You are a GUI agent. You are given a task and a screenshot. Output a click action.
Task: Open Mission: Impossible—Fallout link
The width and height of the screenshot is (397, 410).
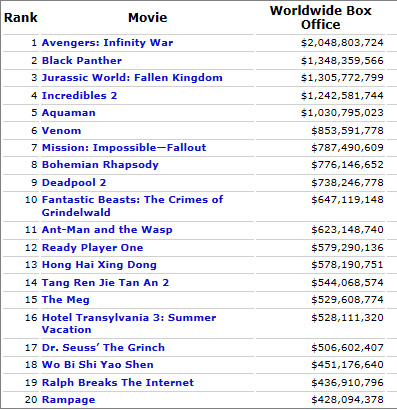[x=124, y=147]
